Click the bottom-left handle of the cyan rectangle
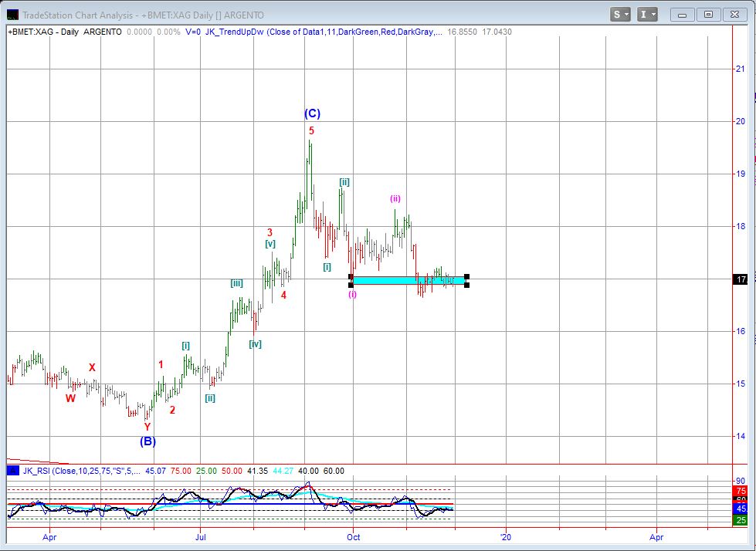Image resolution: width=756 pixels, height=551 pixels. point(351,285)
